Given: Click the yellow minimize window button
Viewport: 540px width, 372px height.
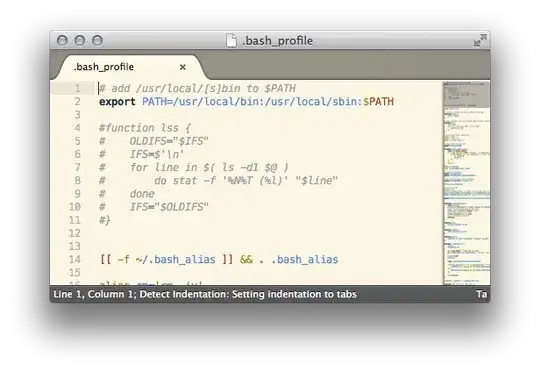Looking at the screenshot, I should [x=80, y=41].
